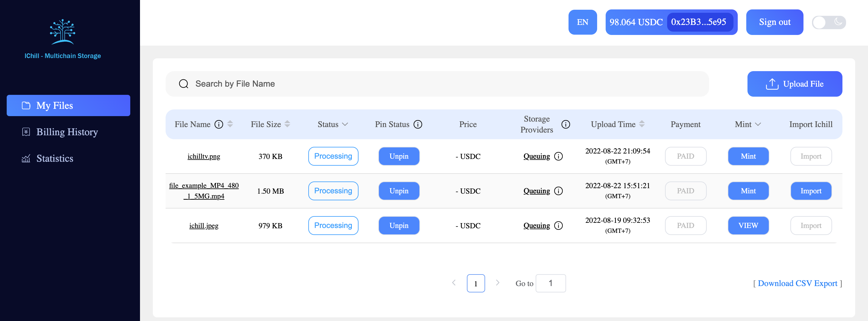Expand the Status filter dropdown
The width and height of the screenshot is (868, 321).
pyautogui.click(x=345, y=125)
